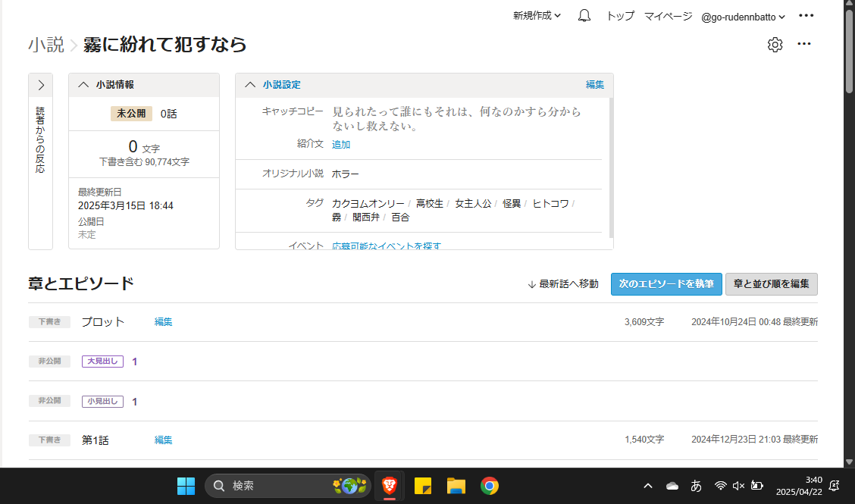Expand the 読者からの反応 side panel
Screen dimensions: 855x504
(x=41, y=85)
